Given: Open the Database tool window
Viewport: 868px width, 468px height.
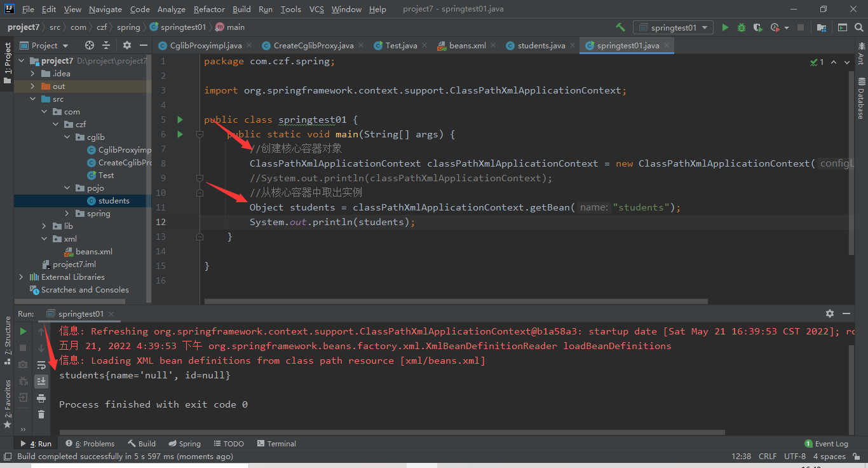Looking at the screenshot, I should pyautogui.click(x=862, y=99).
